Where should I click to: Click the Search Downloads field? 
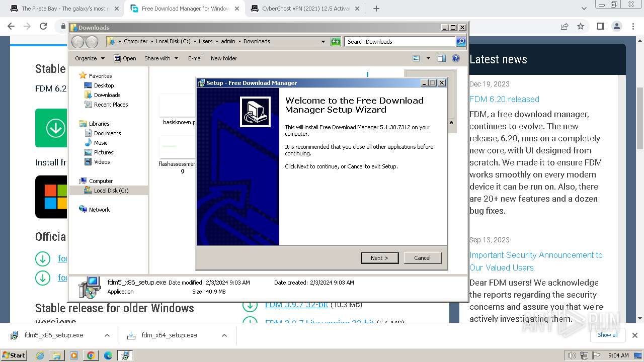point(400,42)
